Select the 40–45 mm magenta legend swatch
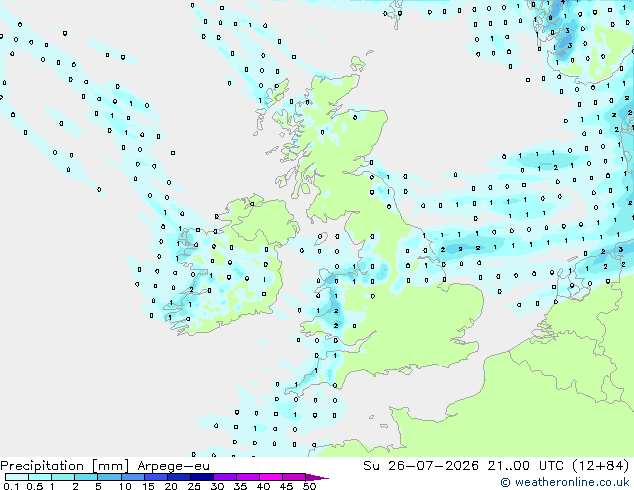 click(x=271, y=477)
